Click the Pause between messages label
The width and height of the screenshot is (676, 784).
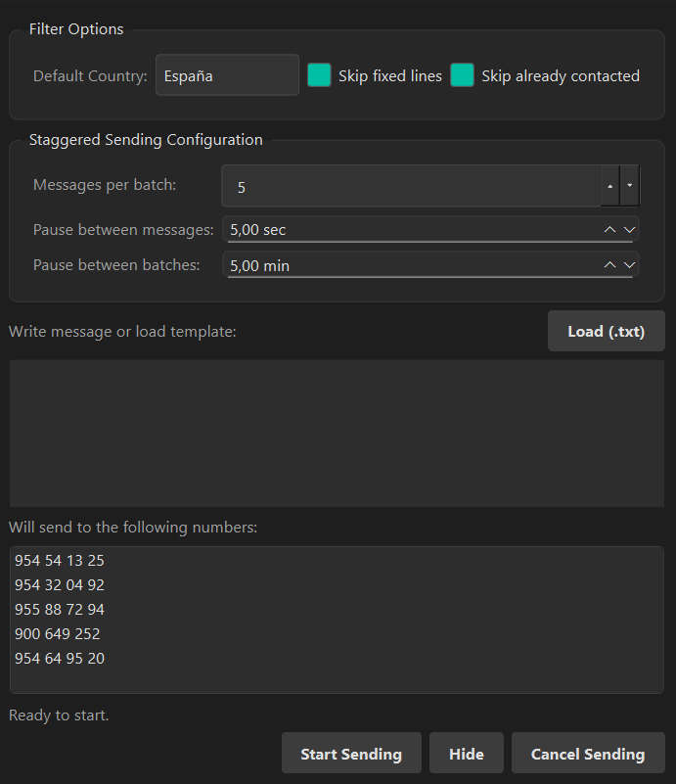pyautogui.click(x=123, y=230)
